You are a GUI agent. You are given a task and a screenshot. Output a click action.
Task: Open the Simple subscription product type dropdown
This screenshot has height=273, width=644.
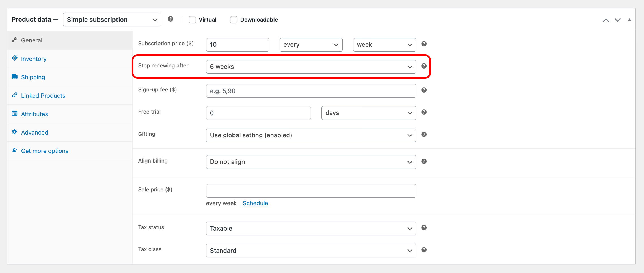112,20
